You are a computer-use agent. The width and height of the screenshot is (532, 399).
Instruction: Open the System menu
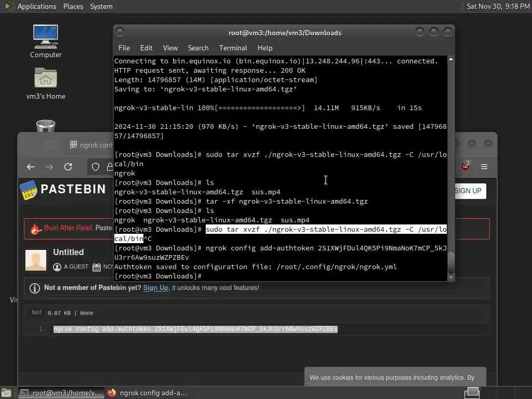[x=101, y=6]
